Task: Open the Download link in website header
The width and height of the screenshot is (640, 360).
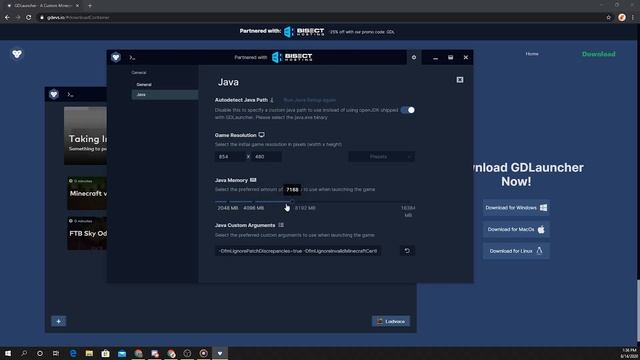Action: [598, 54]
